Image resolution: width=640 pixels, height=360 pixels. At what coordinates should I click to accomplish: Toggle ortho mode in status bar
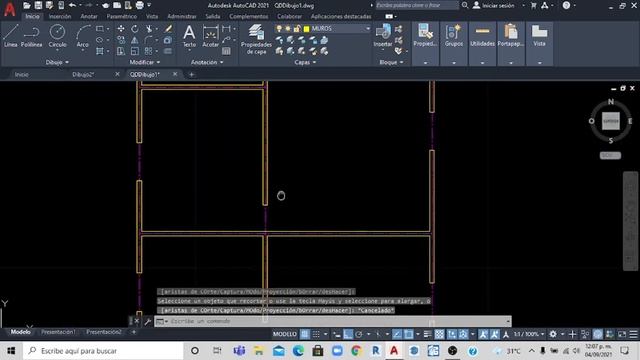(x=348, y=334)
